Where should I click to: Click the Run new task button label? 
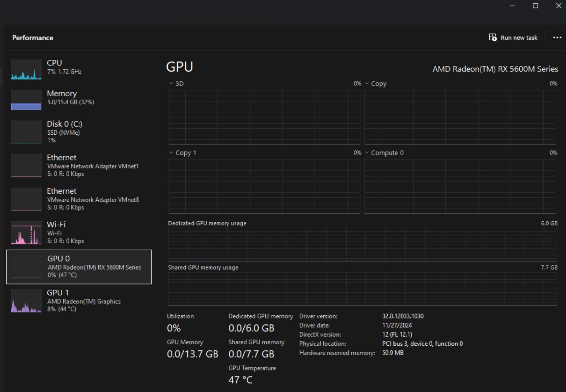tap(519, 37)
